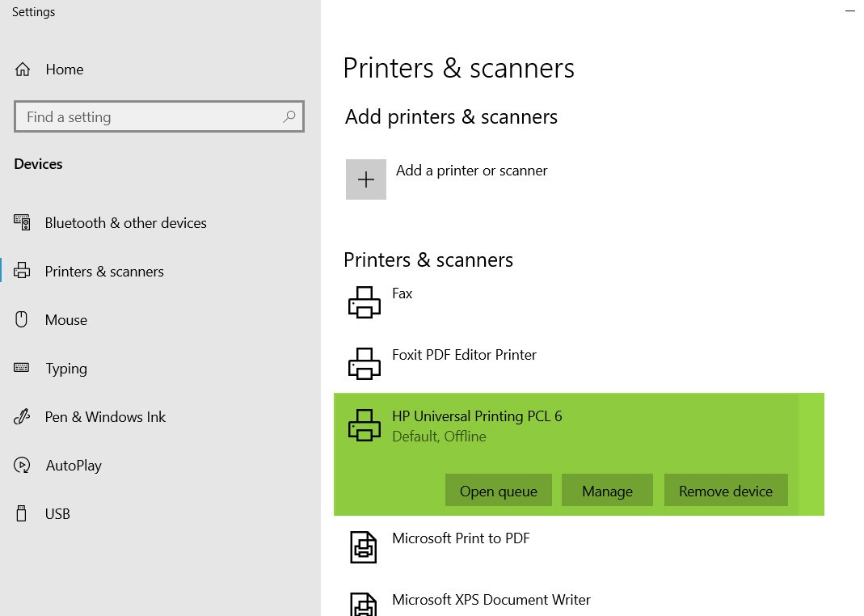Screen dimensions: 864x616
Task: Open Pen & Windows Ink settings
Action: click(105, 416)
